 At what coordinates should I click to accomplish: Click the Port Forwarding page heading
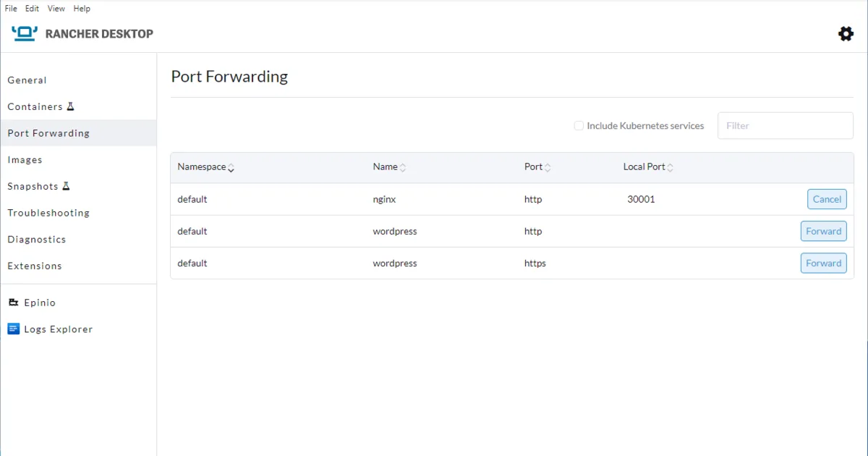[229, 77]
